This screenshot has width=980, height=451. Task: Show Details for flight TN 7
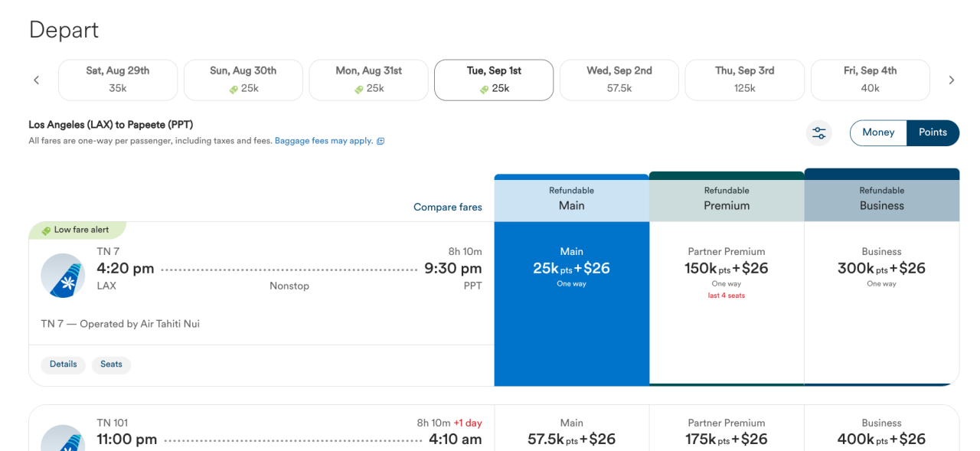[64, 364]
